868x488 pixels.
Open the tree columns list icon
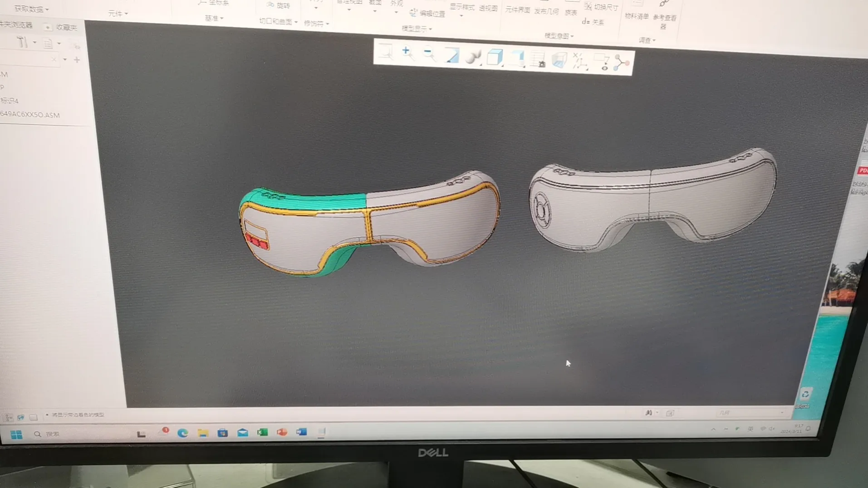pyautogui.click(x=48, y=44)
